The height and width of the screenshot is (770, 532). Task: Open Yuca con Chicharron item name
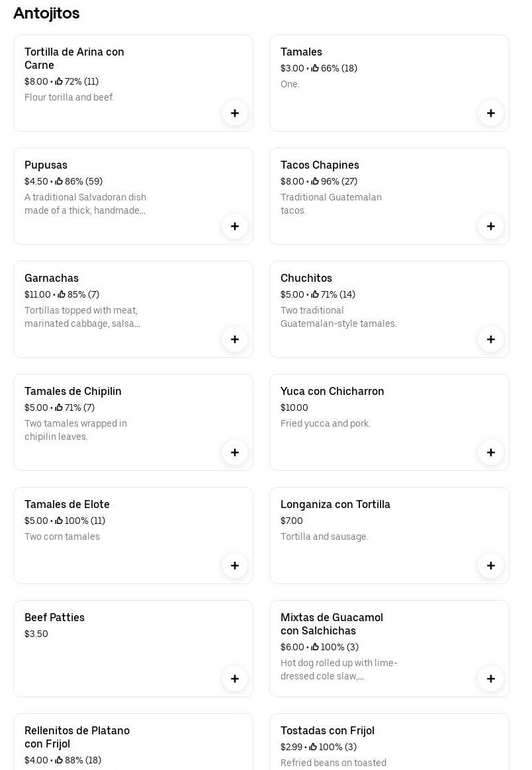pos(332,392)
